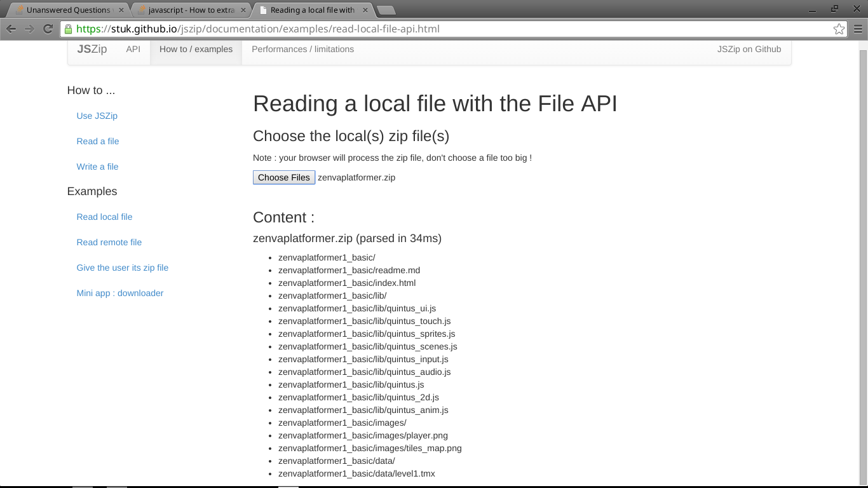Image resolution: width=868 pixels, height=488 pixels.
Task: Click list entry zenvaplatformer1_basic/index.html
Action: [x=347, y=283]
